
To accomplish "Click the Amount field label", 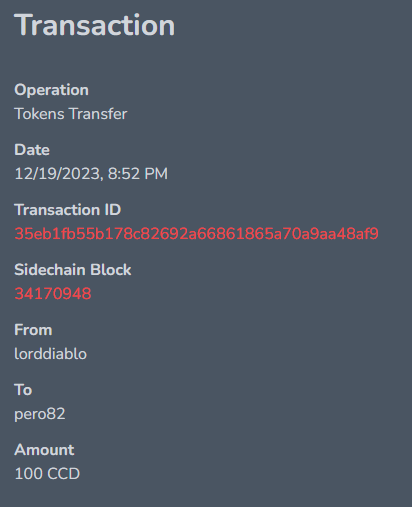I will 44,450.
